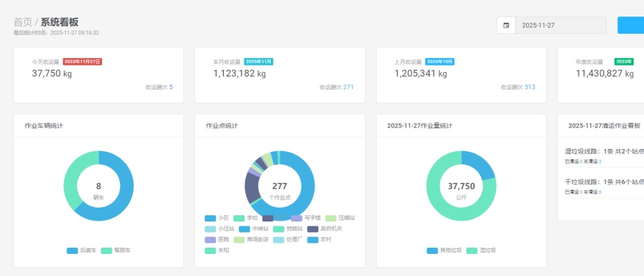Toggle the 压缩站 legend item
The height and width of the screenshot is (276, 644).
coord(340,217)
